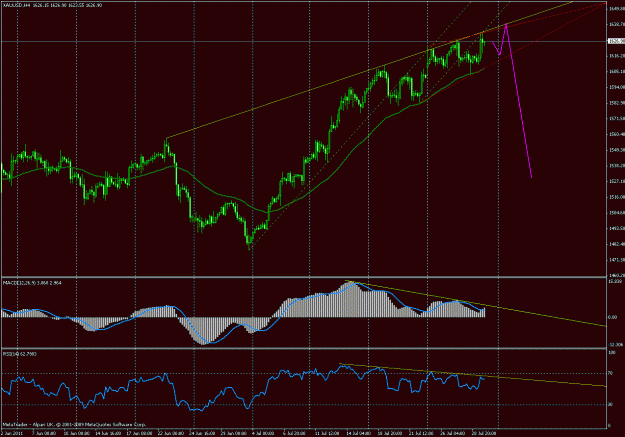The image size is (625, 437).
Task: Click the 1516.00 price axis label
Action: [616, 197]
